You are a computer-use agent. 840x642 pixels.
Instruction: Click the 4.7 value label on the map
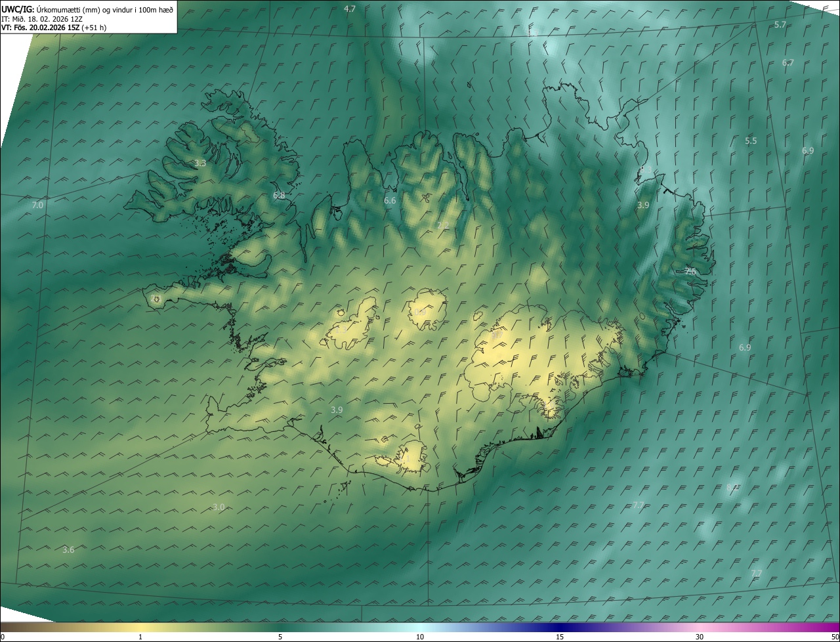click(350, 9)
